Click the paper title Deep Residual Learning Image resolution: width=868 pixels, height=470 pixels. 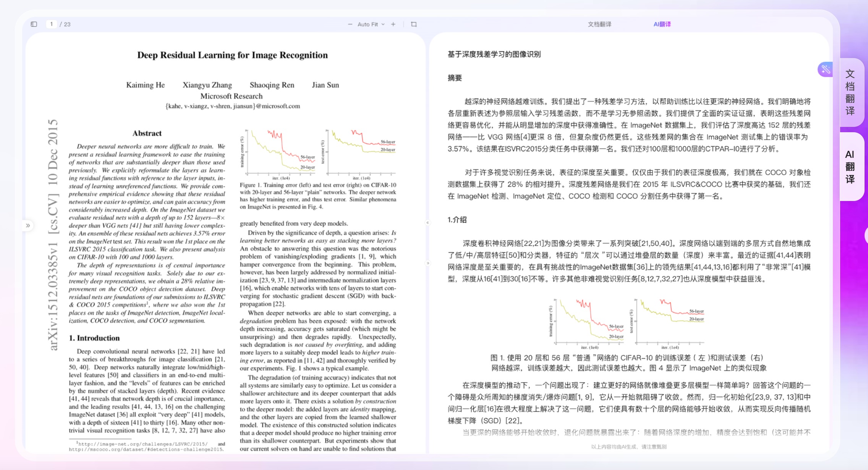pyautogui.click(x=232, y=55)
